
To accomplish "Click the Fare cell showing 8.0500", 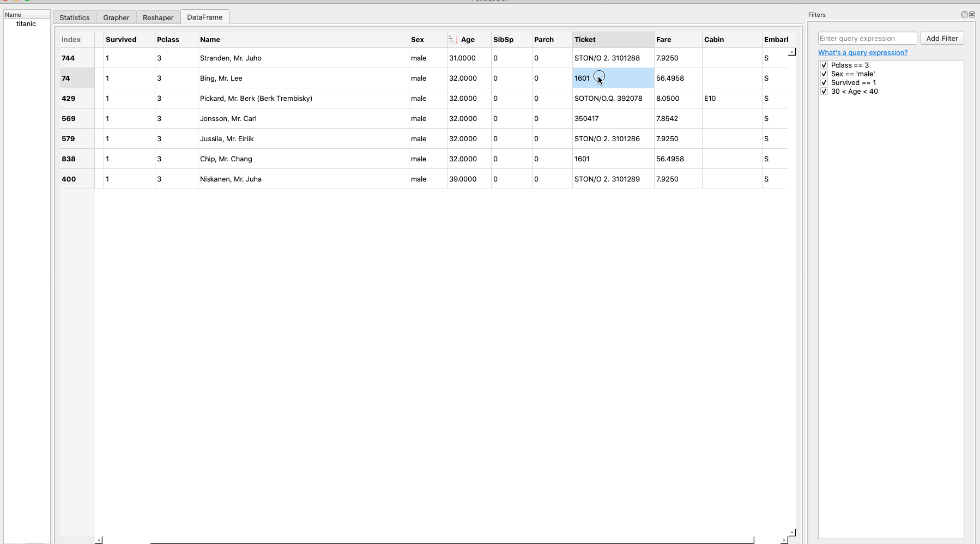I will click(678, 98).
